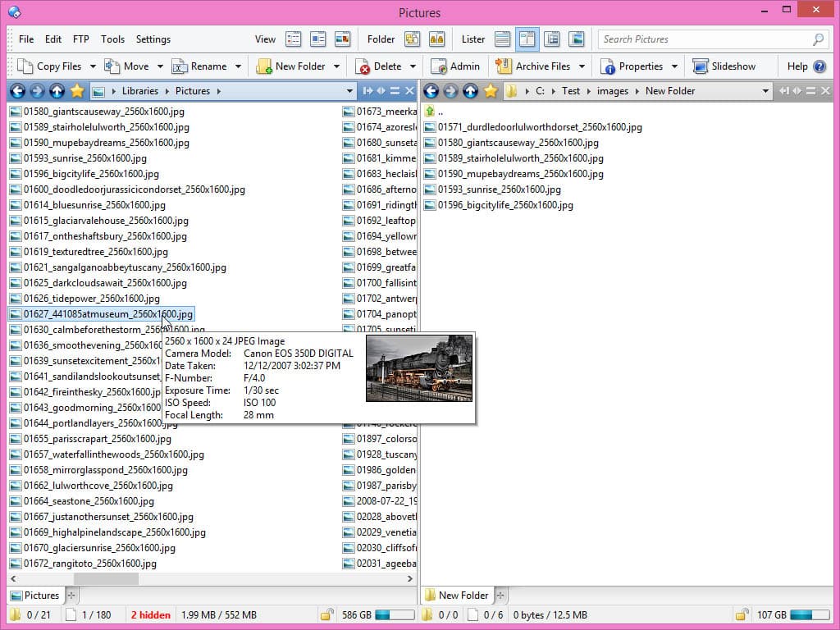
Task: Toggle image viewer pane Lister layout
Action: tap(577, 39)
